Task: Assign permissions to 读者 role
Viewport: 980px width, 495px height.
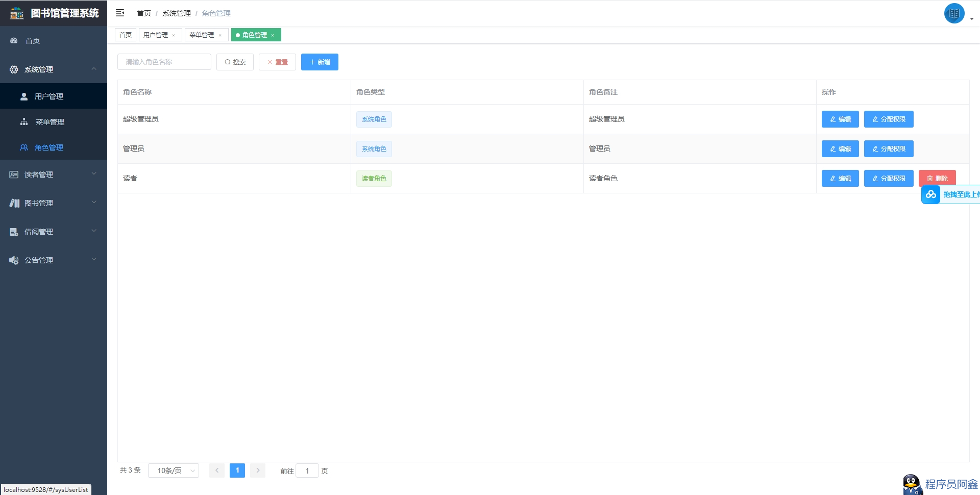Action: coord(889,179)
